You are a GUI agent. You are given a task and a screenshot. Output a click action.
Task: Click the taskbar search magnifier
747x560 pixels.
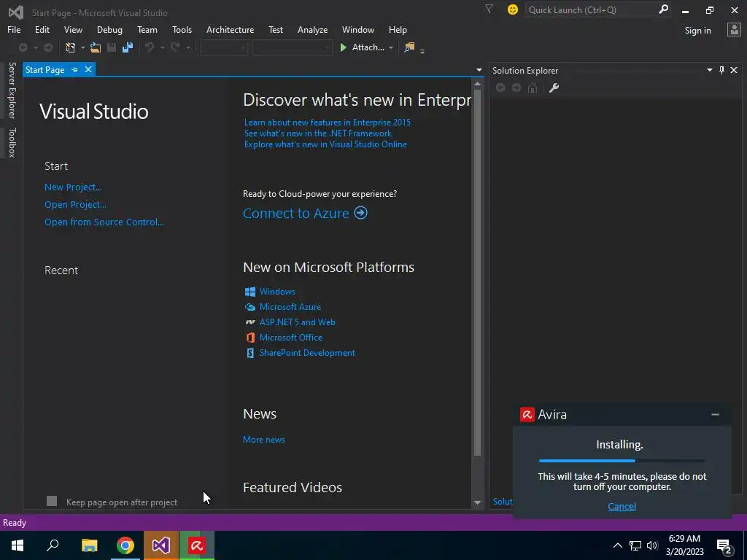(x=53, y=545)
